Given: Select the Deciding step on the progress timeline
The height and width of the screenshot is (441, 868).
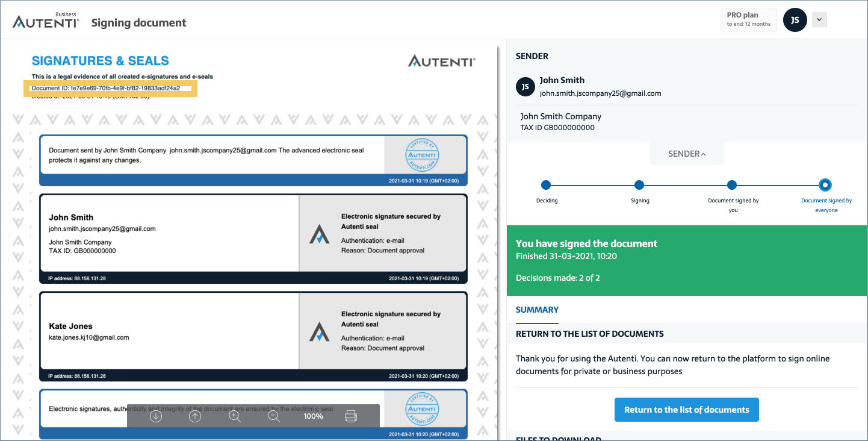Looking at the screenshot, I should click(546, 185).
